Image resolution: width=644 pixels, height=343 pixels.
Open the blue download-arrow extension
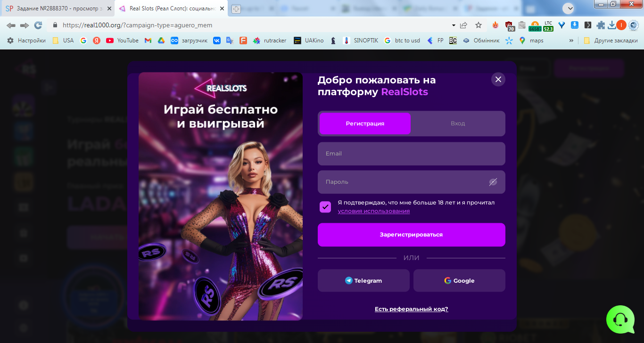[x=575, y=25]
